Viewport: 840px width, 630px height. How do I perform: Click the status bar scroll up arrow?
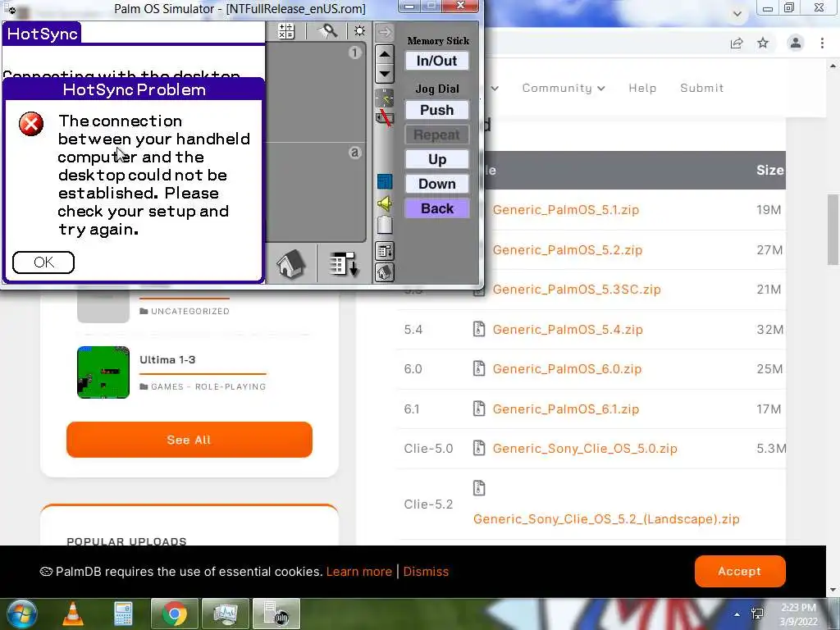[385, 54]
